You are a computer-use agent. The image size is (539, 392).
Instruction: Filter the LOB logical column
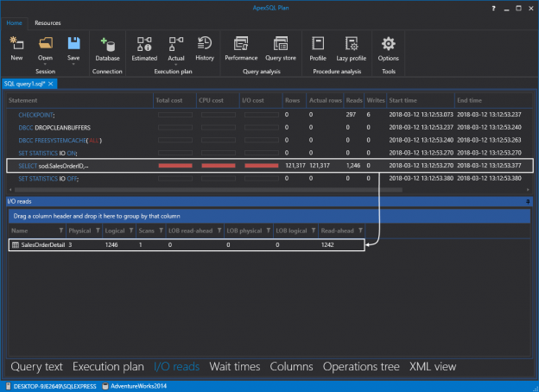pos(314,231)
